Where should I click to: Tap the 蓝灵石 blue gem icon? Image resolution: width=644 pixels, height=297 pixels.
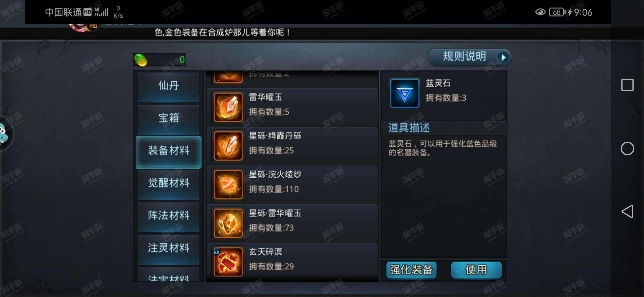405,93
